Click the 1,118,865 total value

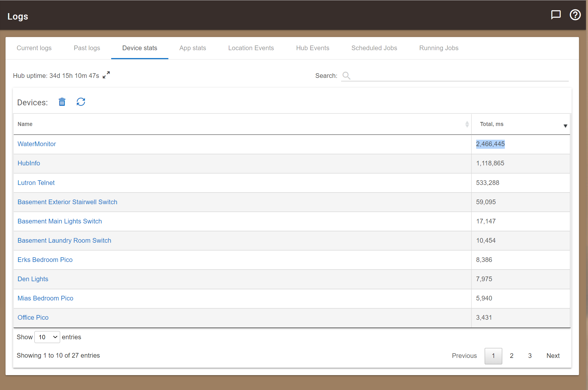pyautogui.click(x=490, y=163)
